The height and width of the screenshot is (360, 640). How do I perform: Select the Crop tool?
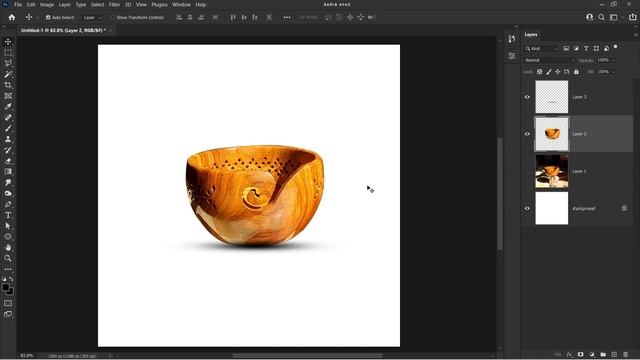point(8,85)
